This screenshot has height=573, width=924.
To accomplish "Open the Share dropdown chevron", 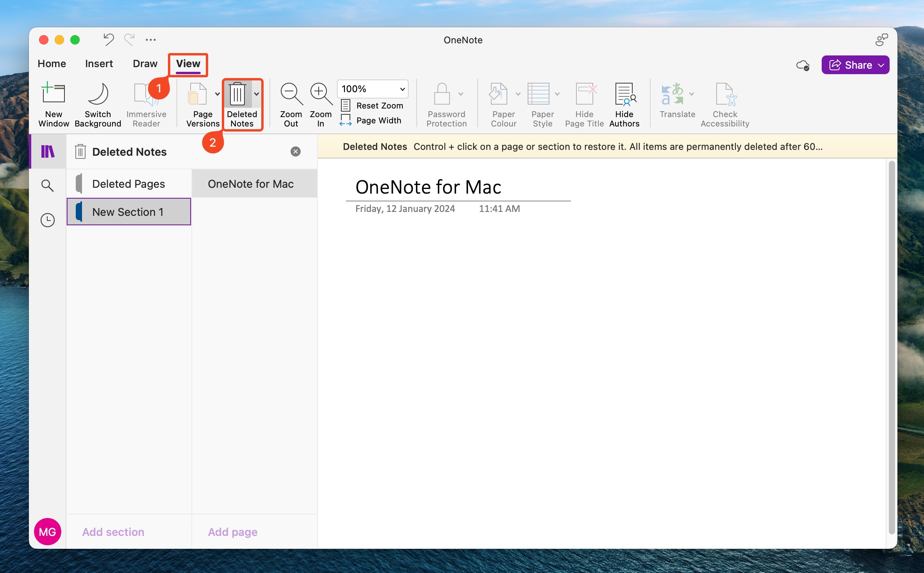I will pyautogui.click(x=881, y=65).
